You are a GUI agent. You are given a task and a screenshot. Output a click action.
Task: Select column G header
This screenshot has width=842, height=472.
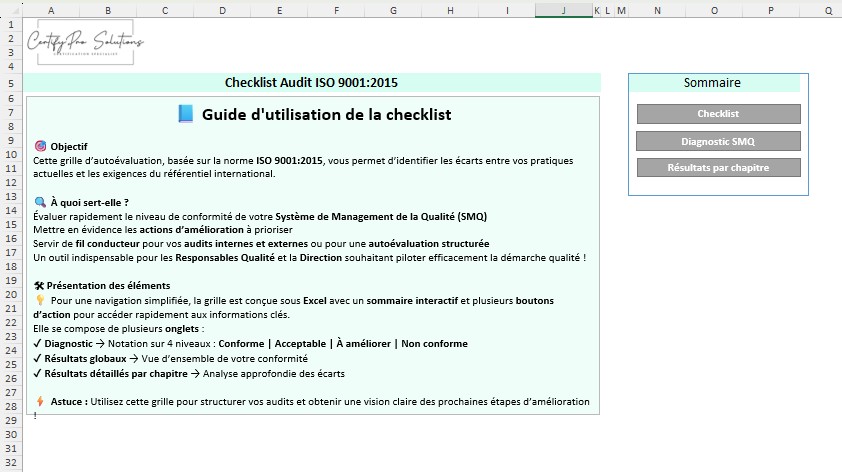[393, 10]
